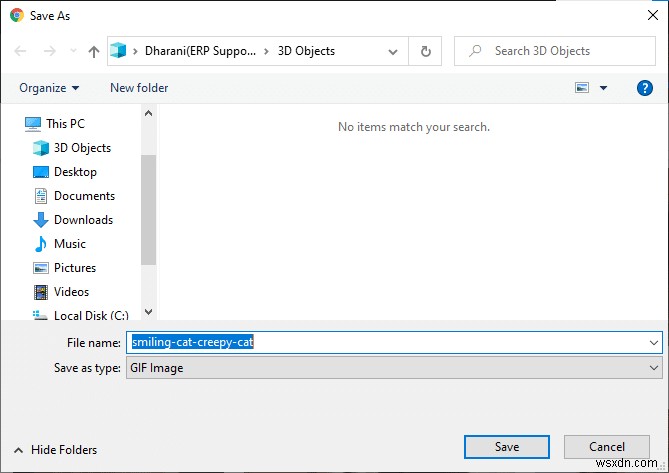Select 3D Objects in the sidebar
The width and height of the screenshot is (669, 473).
82,148
